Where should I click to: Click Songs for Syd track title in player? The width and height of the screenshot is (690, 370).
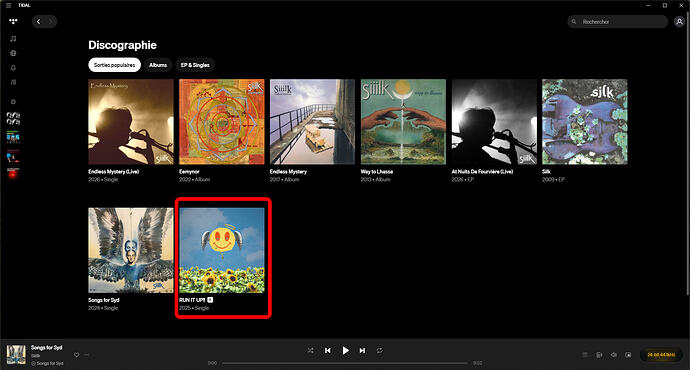point(47,348)
